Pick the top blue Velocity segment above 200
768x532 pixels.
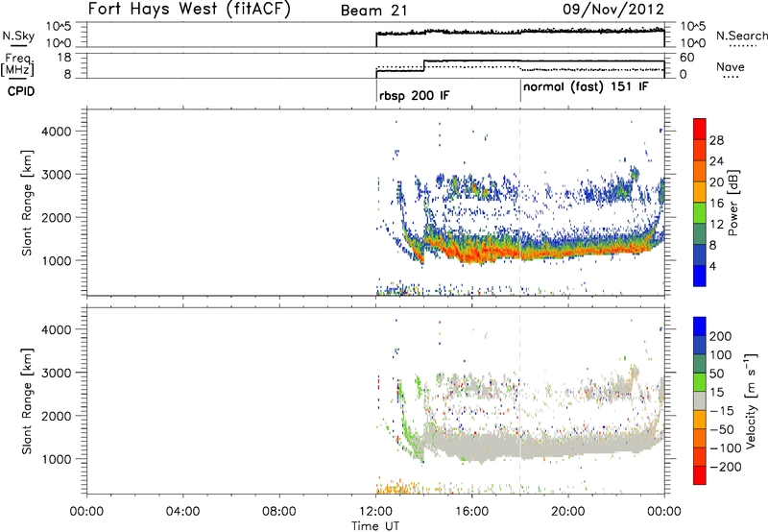[x=700, y=326]
